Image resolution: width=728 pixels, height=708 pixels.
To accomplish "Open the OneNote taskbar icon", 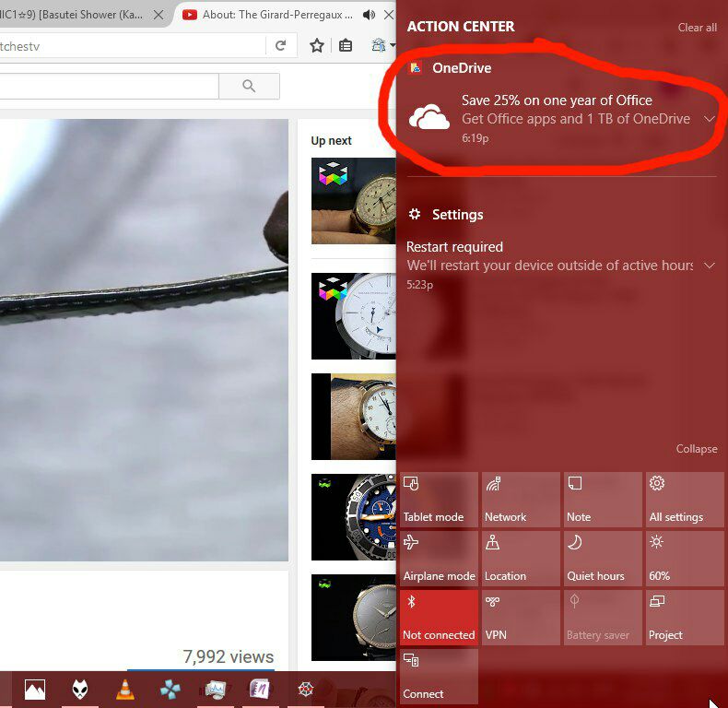I will click(260, 690).
